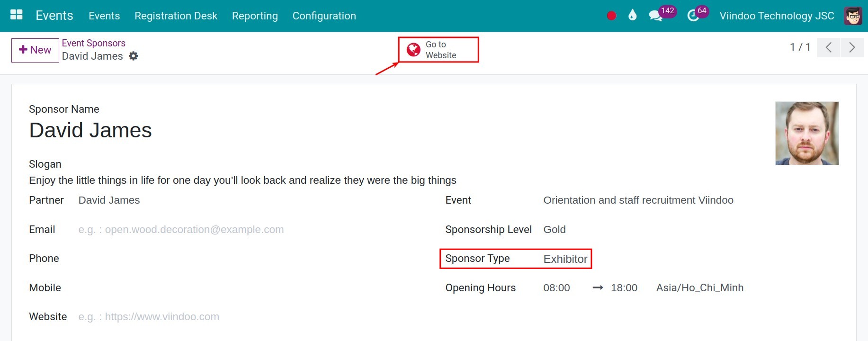Click the Sponsor Name label
Image resolution: width=868 pixels, height=341 pixels.
tap(64, 109)
